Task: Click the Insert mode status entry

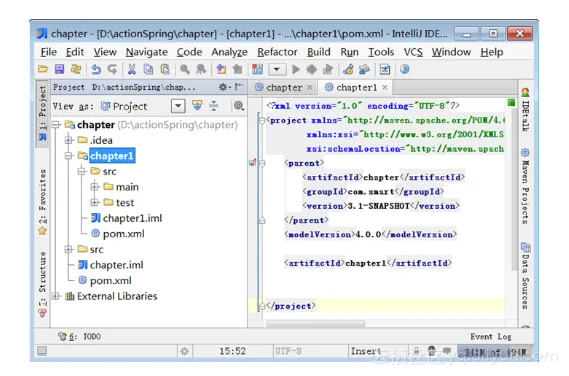Action: 366,351
